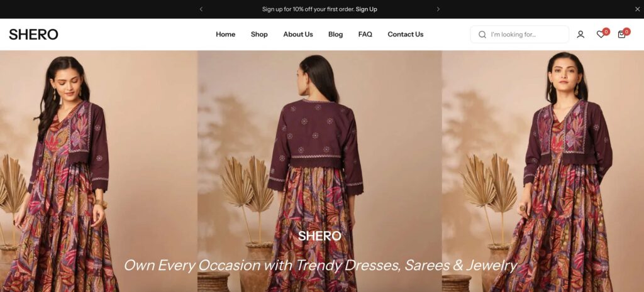The image size is (644, 292).
Task: Click the Sign Up link in banner
Action: click(367, 9)
